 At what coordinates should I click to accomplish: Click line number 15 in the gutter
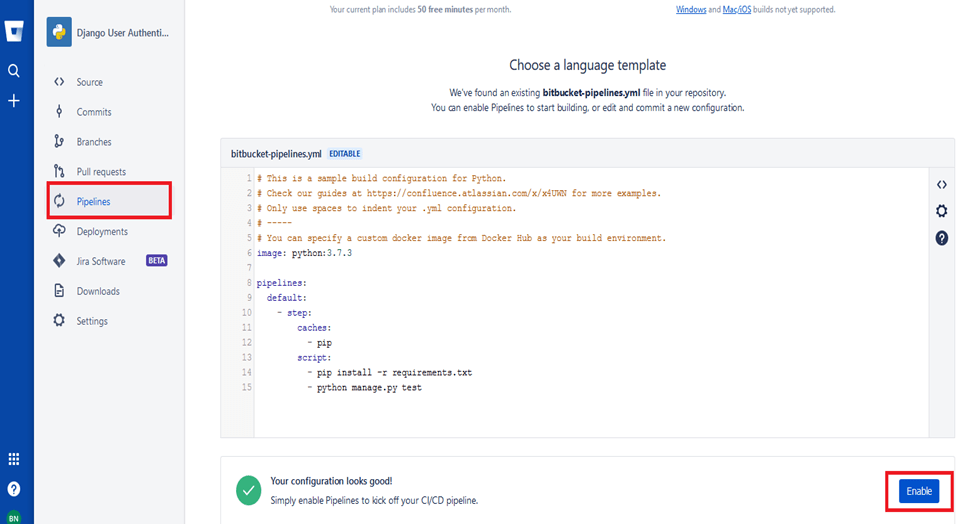pyautogui.click(x=247, y=387)
